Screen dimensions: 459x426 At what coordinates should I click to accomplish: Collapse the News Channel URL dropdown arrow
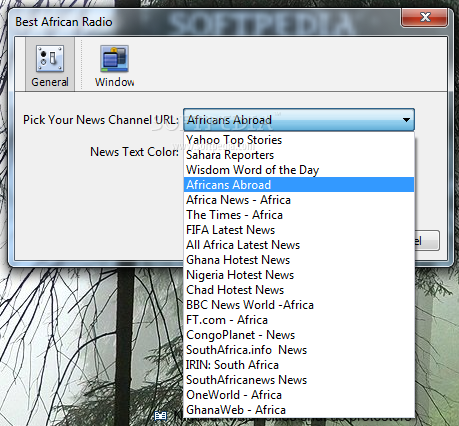point(406,120)
